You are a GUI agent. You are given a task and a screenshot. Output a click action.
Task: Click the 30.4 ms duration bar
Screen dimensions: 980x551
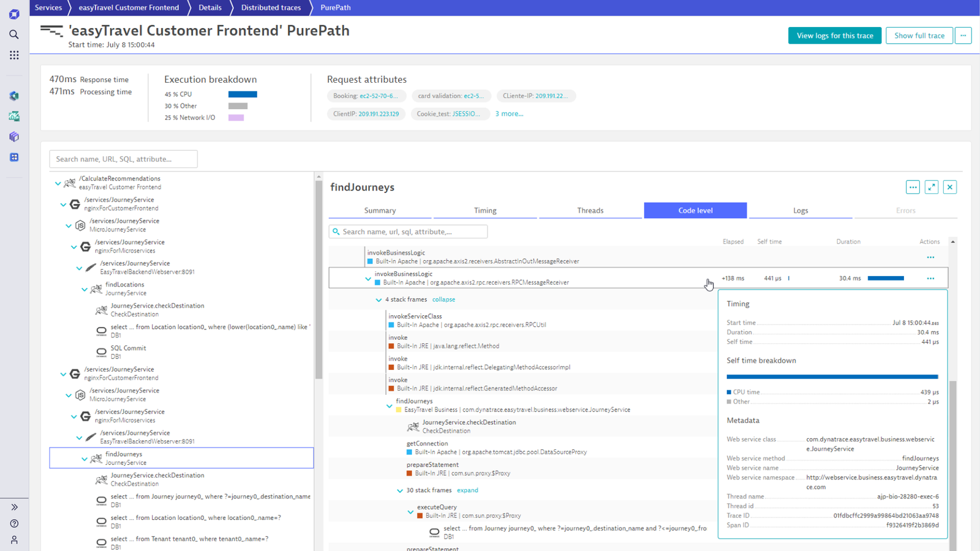pos(886,279)
